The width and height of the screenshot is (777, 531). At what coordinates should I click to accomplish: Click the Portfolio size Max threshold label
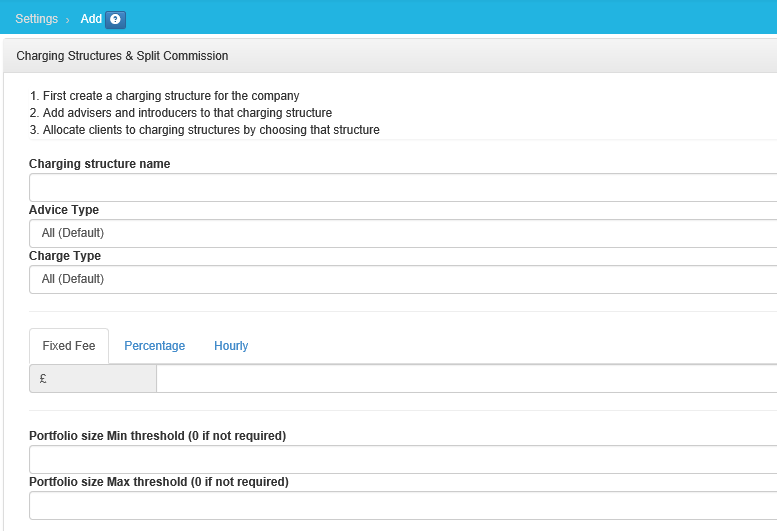[x=158, y=482]
